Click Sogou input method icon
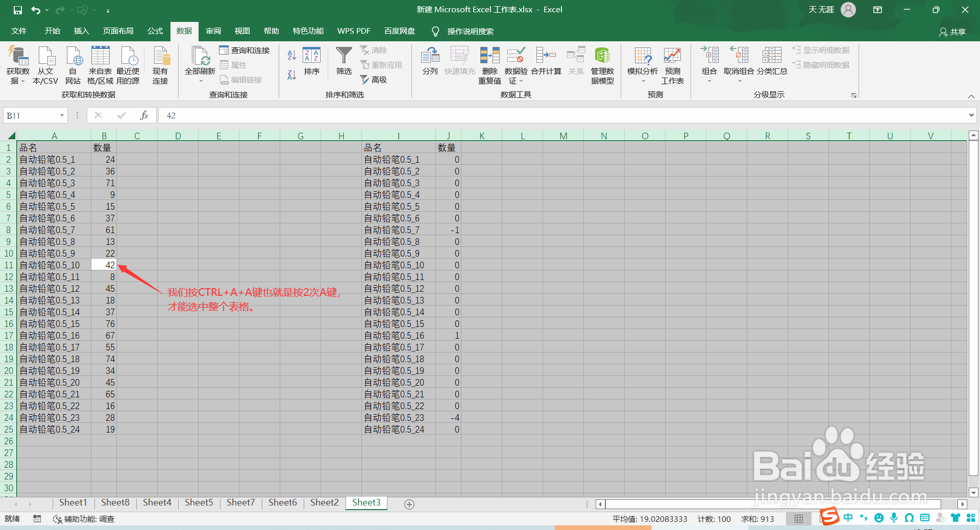Screen dimensions: 980x530 pos(829,516)
